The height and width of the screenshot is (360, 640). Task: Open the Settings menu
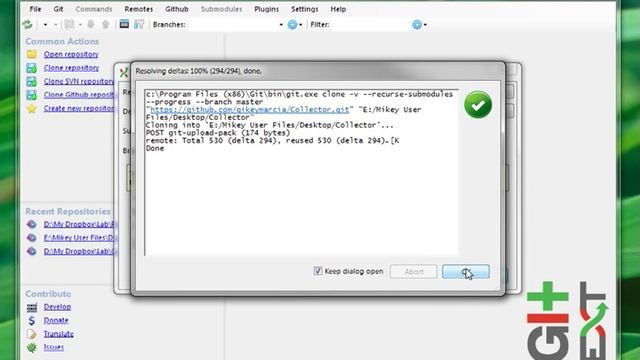click(x=304, y=9)
